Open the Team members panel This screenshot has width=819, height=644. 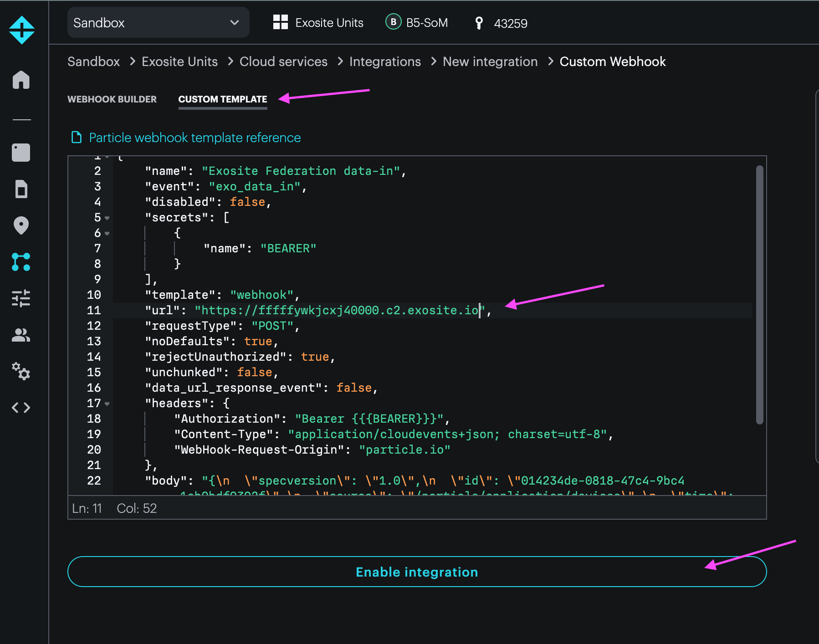point(21,336)
